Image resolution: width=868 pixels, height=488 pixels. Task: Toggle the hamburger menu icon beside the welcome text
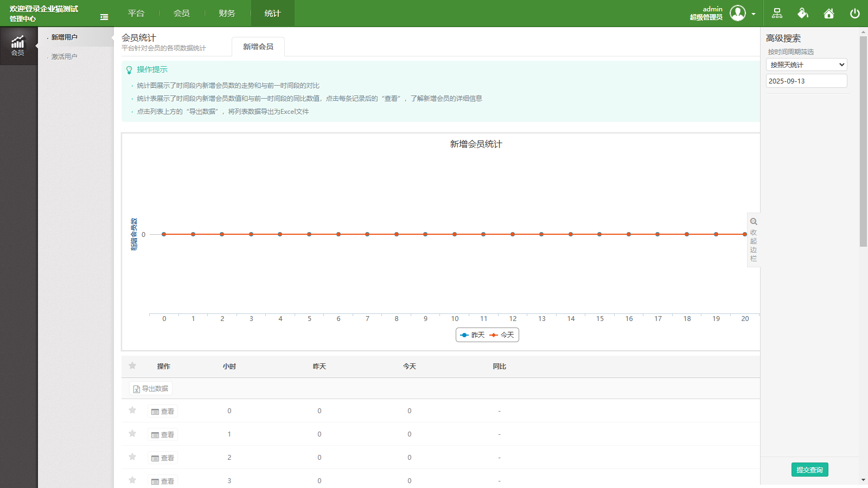pos(104,17)
